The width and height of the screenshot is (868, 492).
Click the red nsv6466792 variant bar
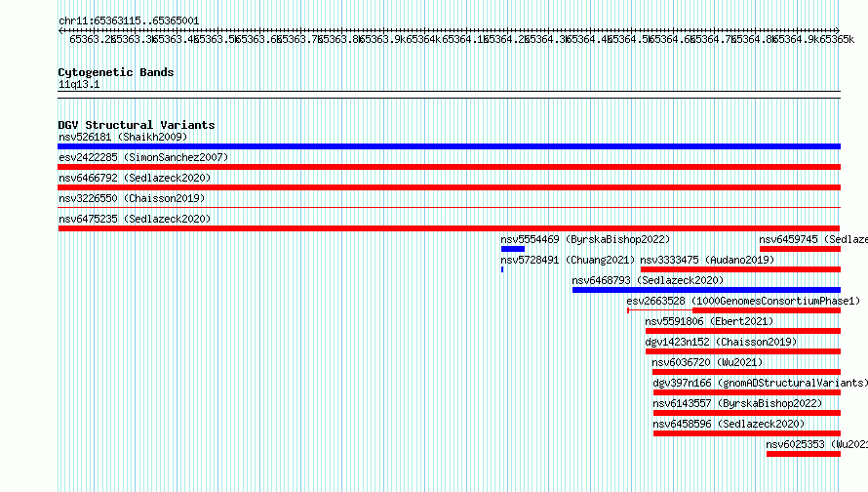click(449, 187)
